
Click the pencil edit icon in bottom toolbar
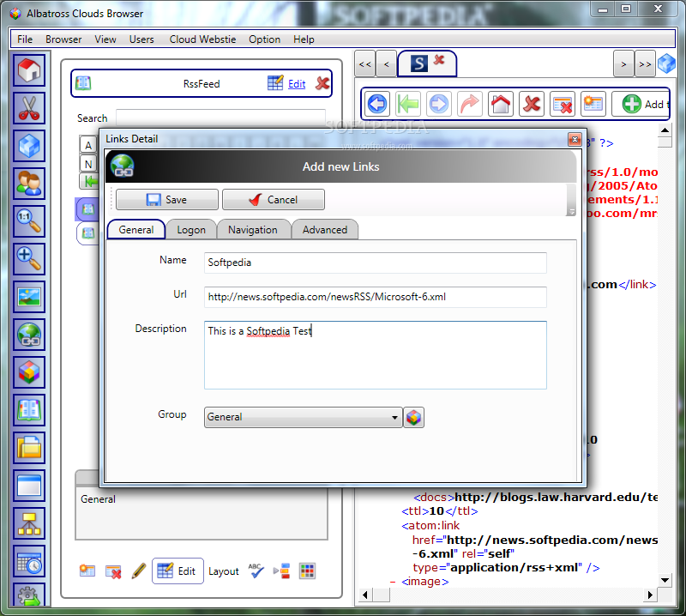pyautogui.click(x=139, y=571)
